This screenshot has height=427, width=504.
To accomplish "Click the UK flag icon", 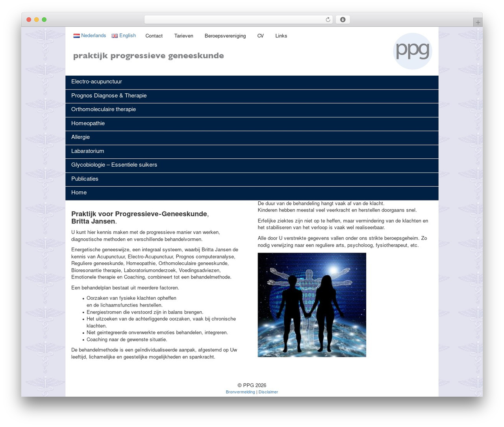I will (115, 36).
